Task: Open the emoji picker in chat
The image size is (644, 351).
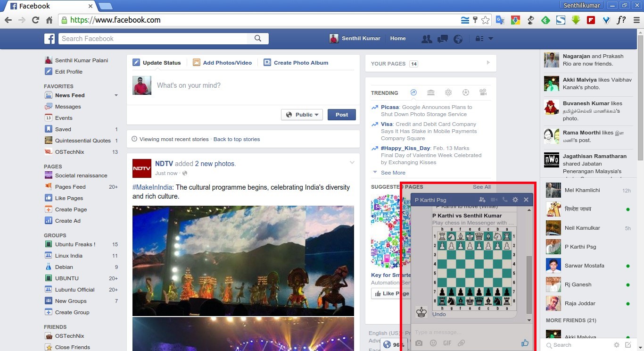Action: tap(433, 343)
